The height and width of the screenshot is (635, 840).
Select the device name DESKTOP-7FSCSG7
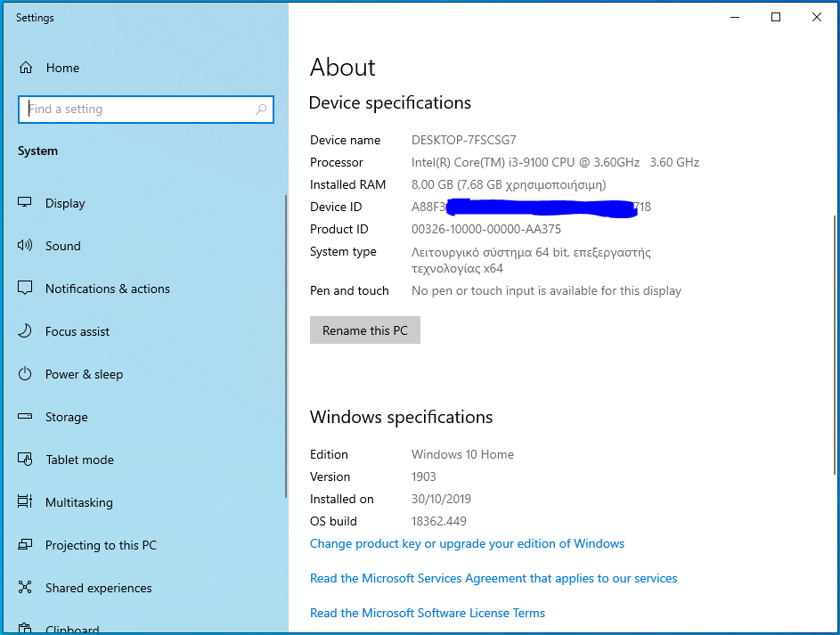point(464,141)
